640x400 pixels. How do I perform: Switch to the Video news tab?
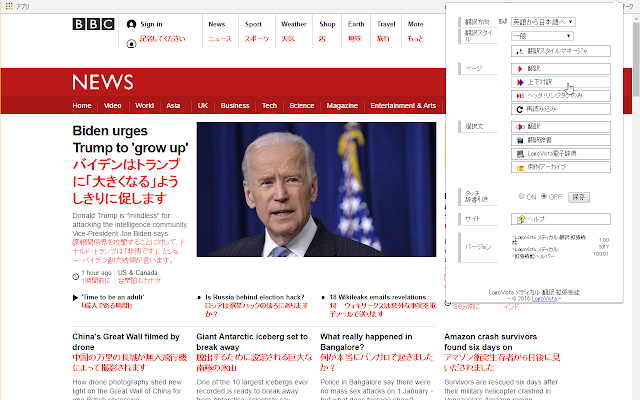point(112,105)
